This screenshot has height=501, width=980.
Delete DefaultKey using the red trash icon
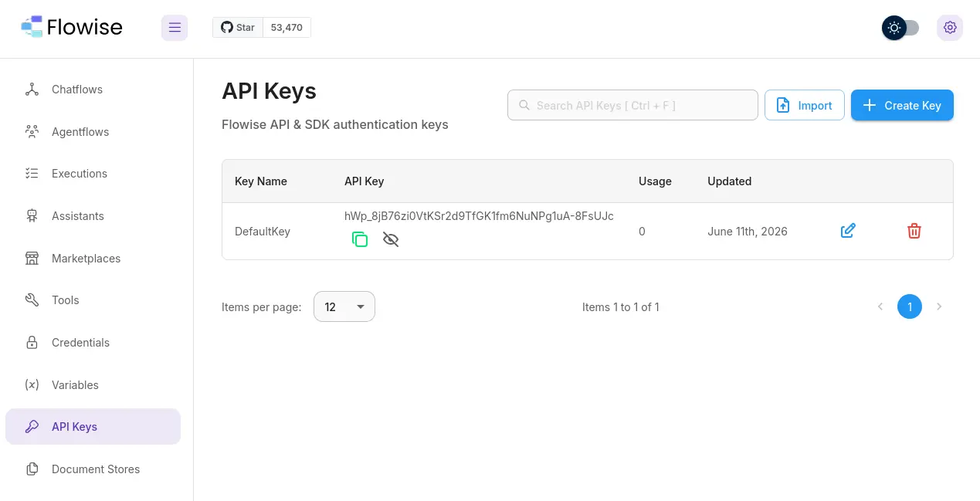[914, 231]
